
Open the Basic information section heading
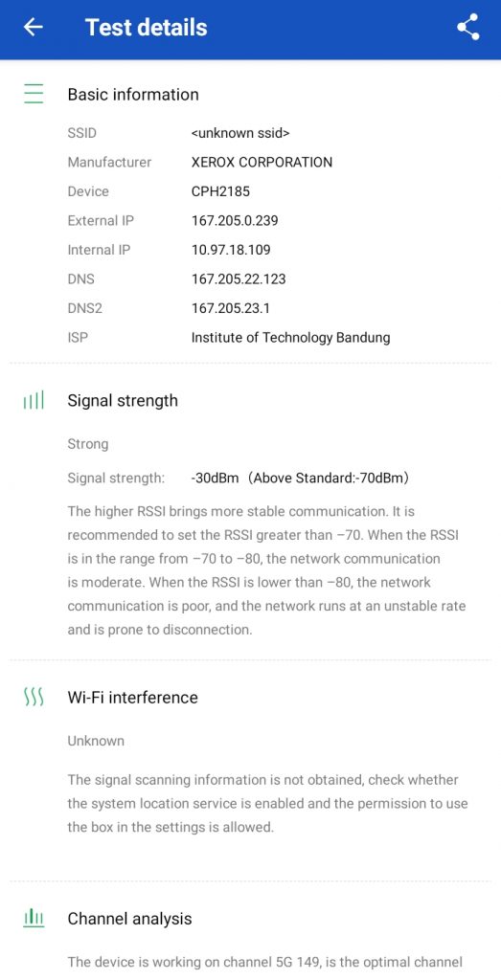133,95
